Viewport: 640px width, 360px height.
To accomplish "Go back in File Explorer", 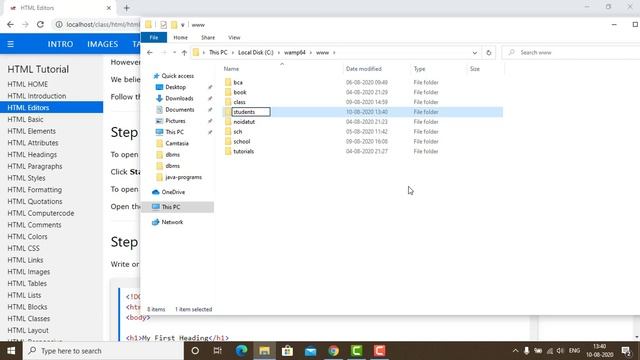I will (x=150, y=53).
